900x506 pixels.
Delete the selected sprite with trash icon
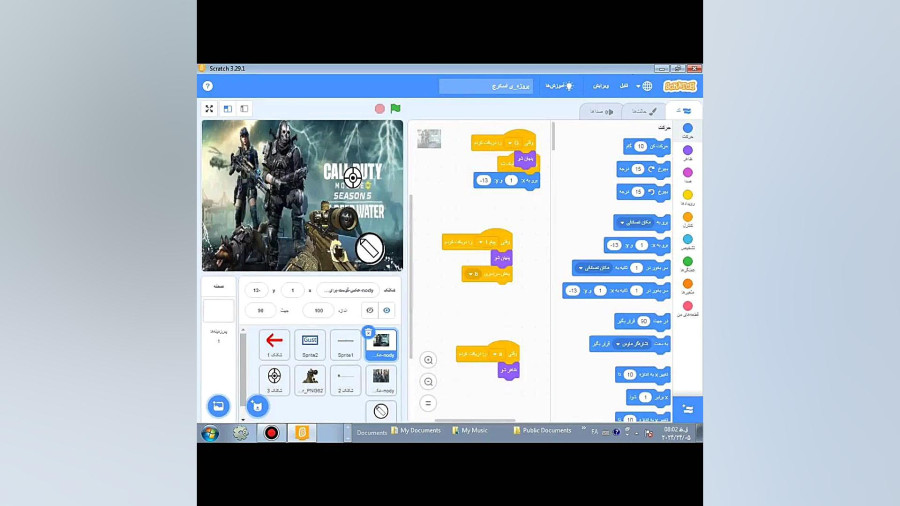[x=368, y=332]
